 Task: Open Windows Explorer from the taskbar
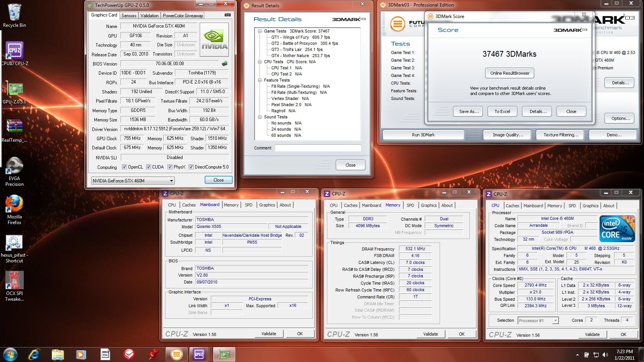pyautogui.click(x=58, y=354)
